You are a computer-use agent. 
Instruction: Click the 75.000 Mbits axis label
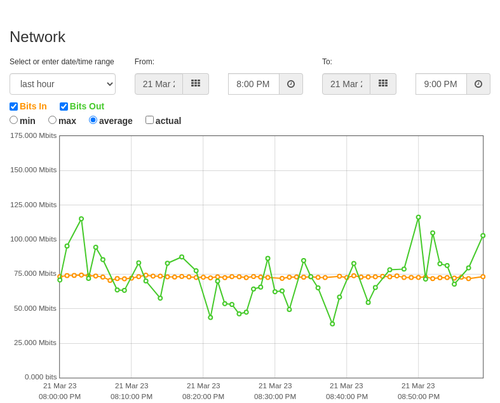tap(35, 274)
